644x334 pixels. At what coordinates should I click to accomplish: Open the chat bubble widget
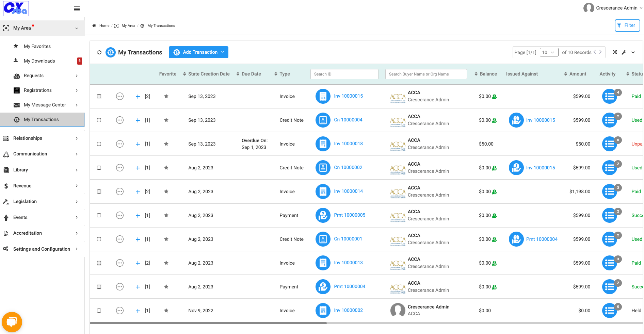click(x=12, y=322)
